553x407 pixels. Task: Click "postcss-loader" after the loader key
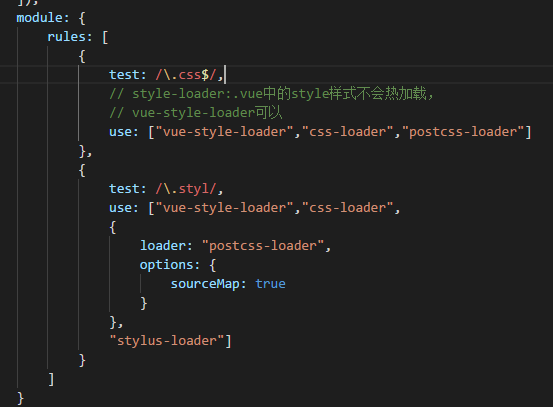[263, 246]
